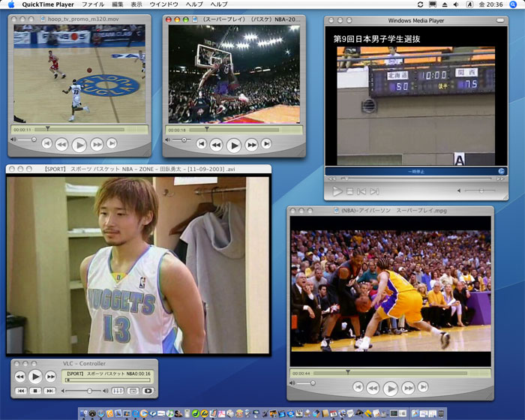
Task: Click the clock showing 金 20:36
Action: (490, 4)
